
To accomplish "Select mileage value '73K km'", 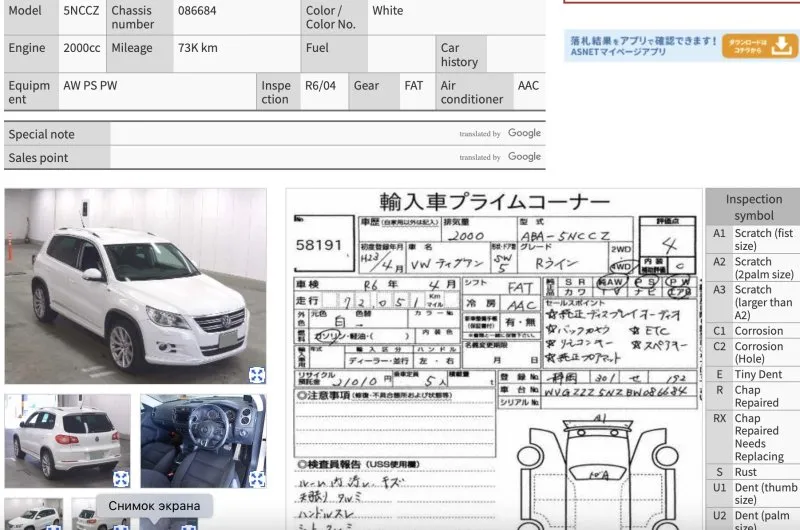I will point(197,48).
